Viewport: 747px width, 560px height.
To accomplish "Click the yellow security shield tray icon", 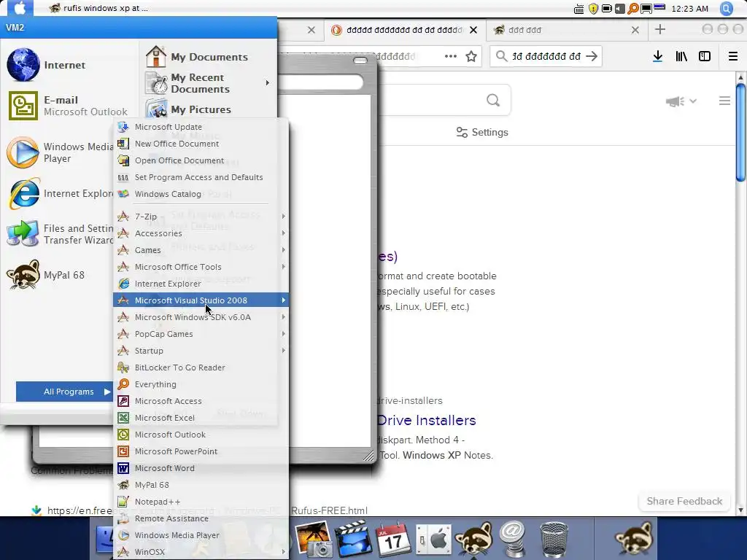I will (593, 9).
